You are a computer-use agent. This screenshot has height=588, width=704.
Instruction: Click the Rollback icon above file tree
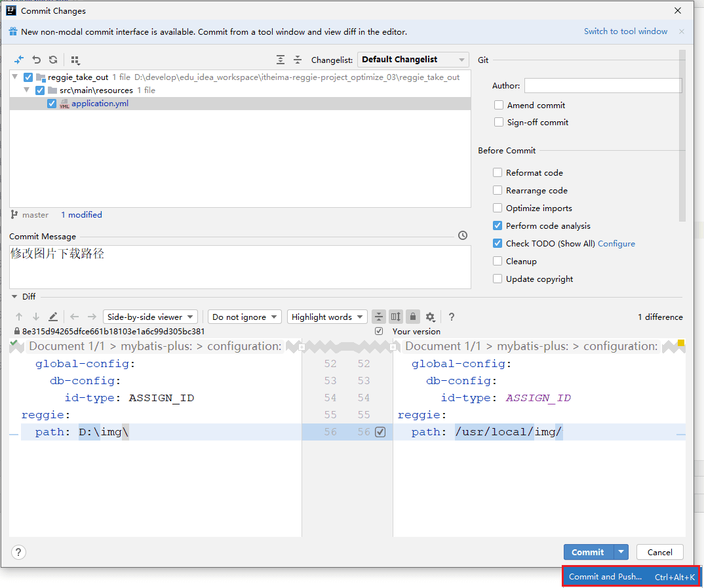click(x=37, y=60)
